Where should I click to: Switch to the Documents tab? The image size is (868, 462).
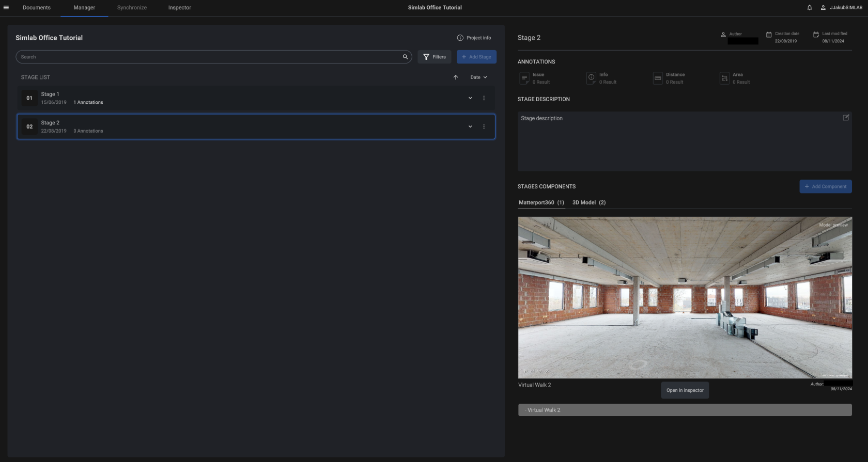pos(37,8)
